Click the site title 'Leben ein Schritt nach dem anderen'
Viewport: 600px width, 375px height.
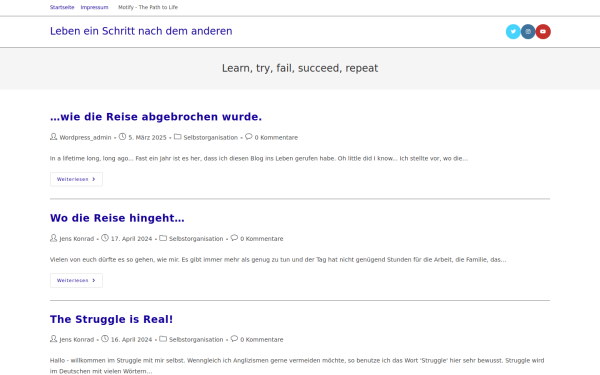tap(141, 31)
